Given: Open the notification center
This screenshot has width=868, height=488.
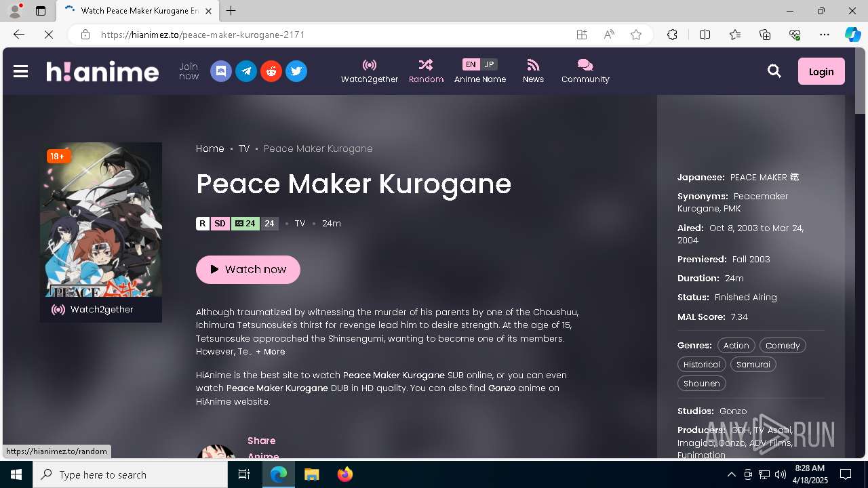Looking at the screenshot, I should click(846, 474).
